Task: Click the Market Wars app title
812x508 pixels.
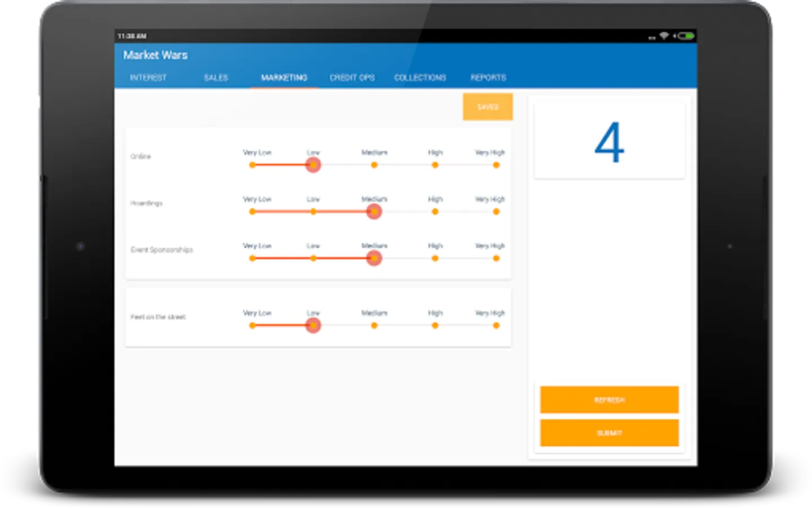Action: pyautogui.click(x=156, y=55)
